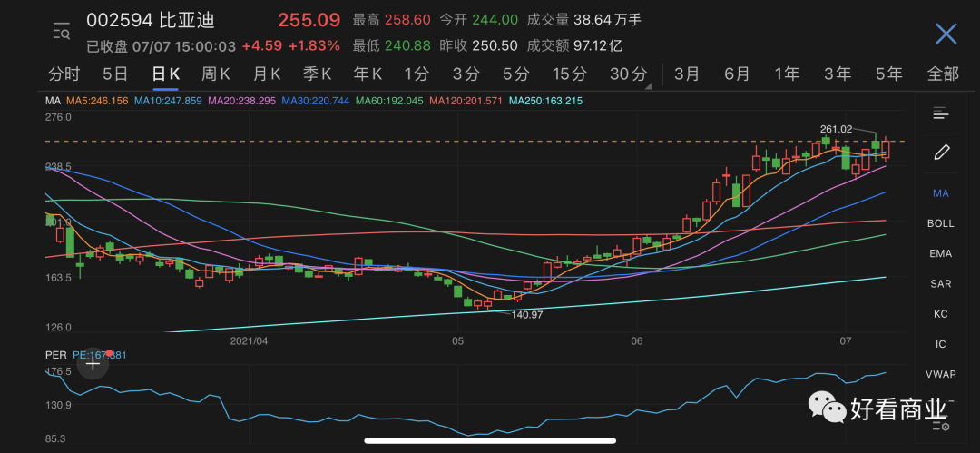This screenshot has height=453, width=980.
Task: Open the chart lines menu icon
Action: (x=941, y=113)
